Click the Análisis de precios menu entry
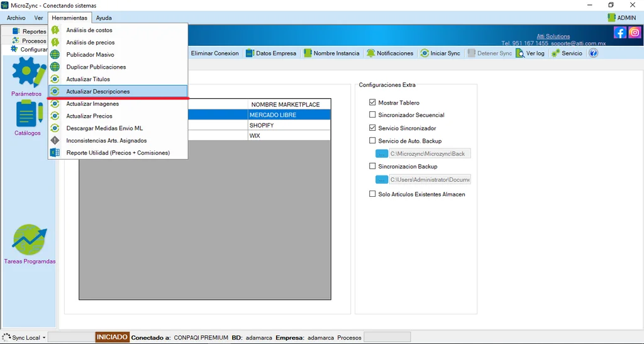 [118, 42]
